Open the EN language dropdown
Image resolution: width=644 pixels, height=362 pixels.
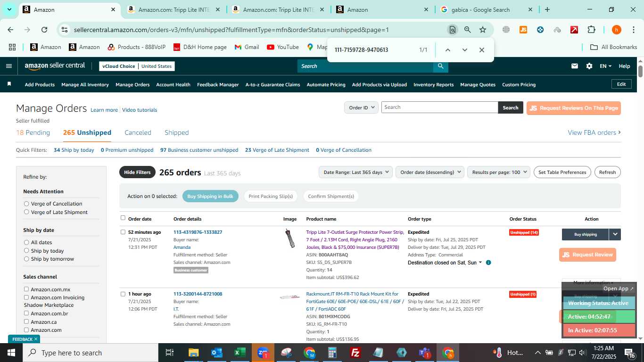pos(605,66)
